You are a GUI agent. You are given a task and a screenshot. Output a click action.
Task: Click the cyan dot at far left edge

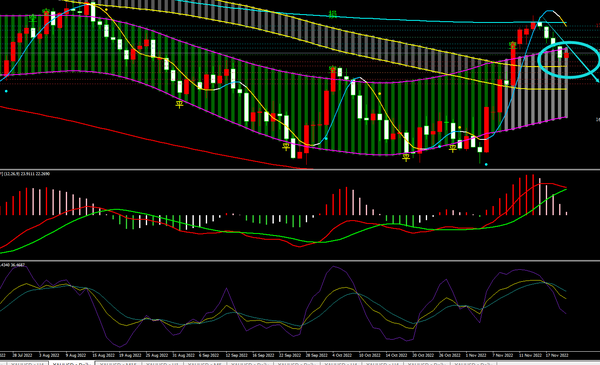[x=6, y=91]
